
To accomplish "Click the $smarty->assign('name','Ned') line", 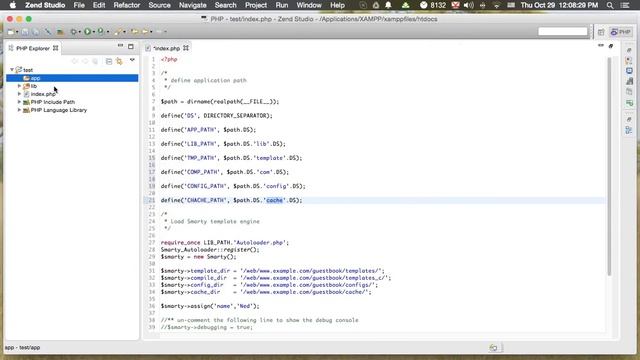I will click(210, 306).
